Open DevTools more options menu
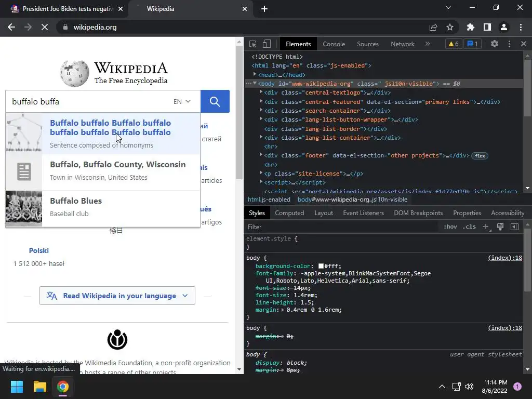Viewport: 532px width, 399px height. click(x=509, y=44)
